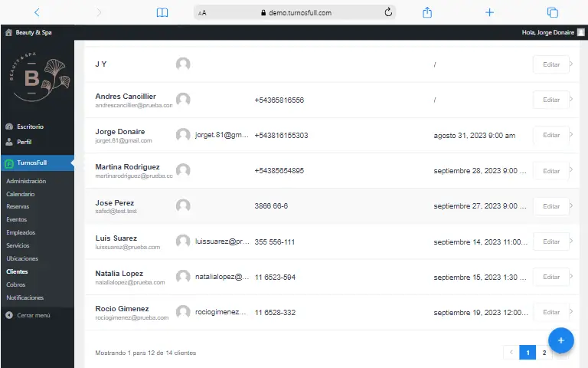Go to page 2 of clients
Image resolution: width=588 pixels, height=368 pixels.
click(544, 353)
